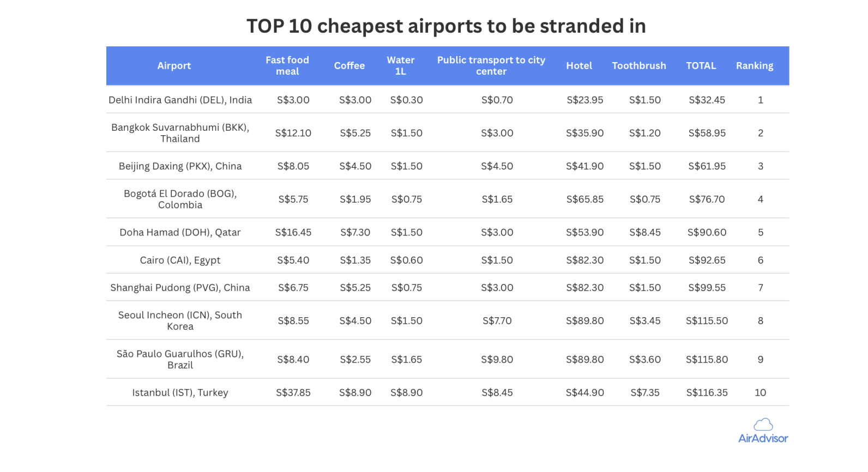The width and height of the screenshot is (868, 472).
Task: Click the Ranking column header
Action: (755, 65)
